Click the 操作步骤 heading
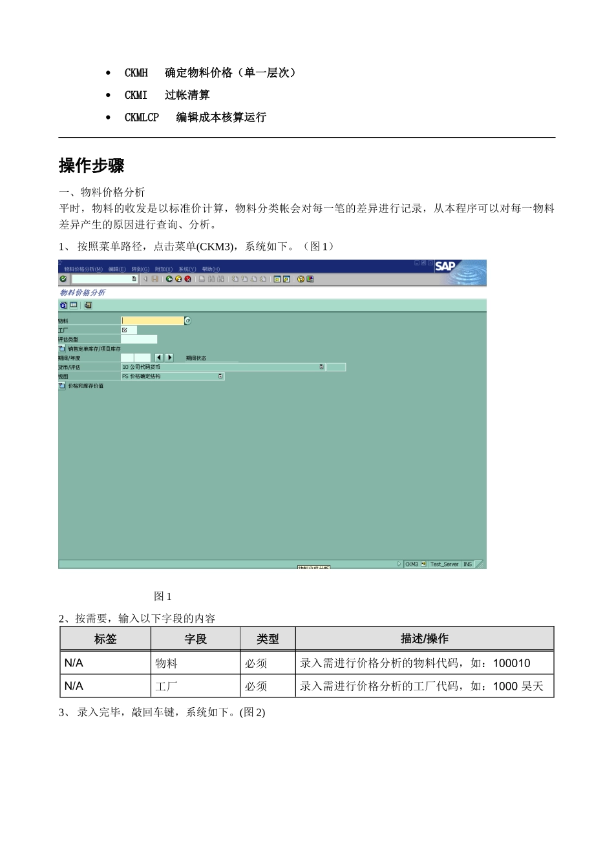The width and height of the screenshot is (614, 868). pos(91,165)
